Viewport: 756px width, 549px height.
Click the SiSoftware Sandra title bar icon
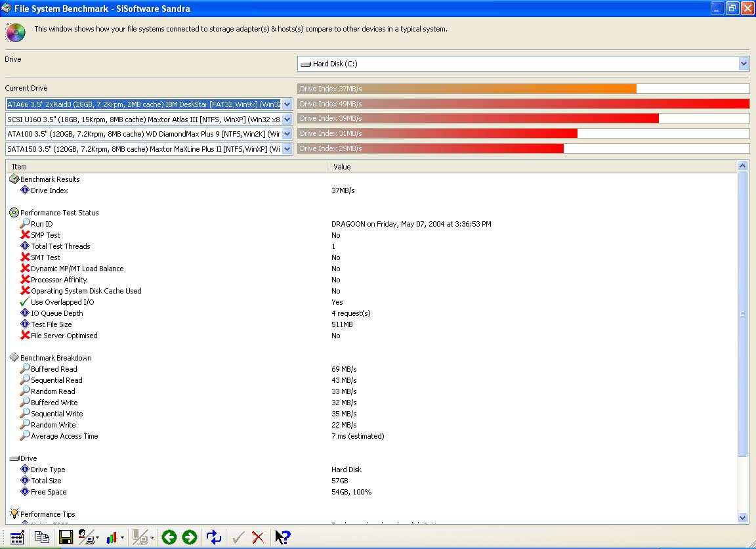pos(7,8)
